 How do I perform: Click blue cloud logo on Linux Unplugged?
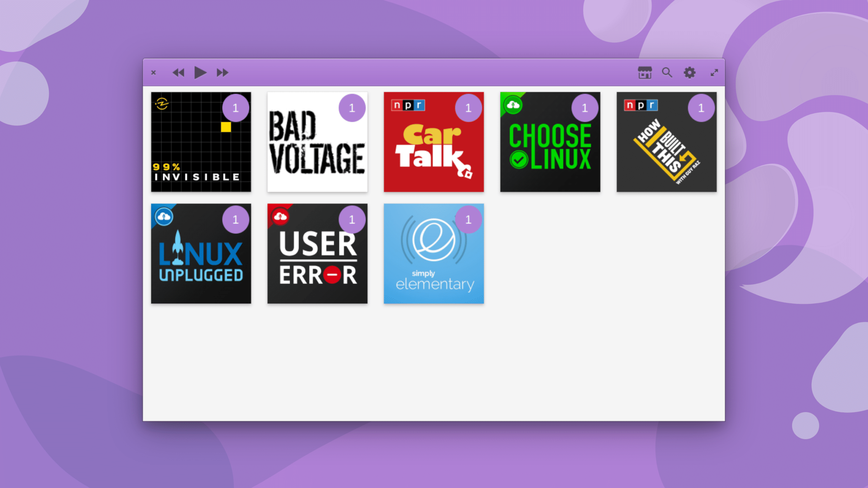[164, 217]
